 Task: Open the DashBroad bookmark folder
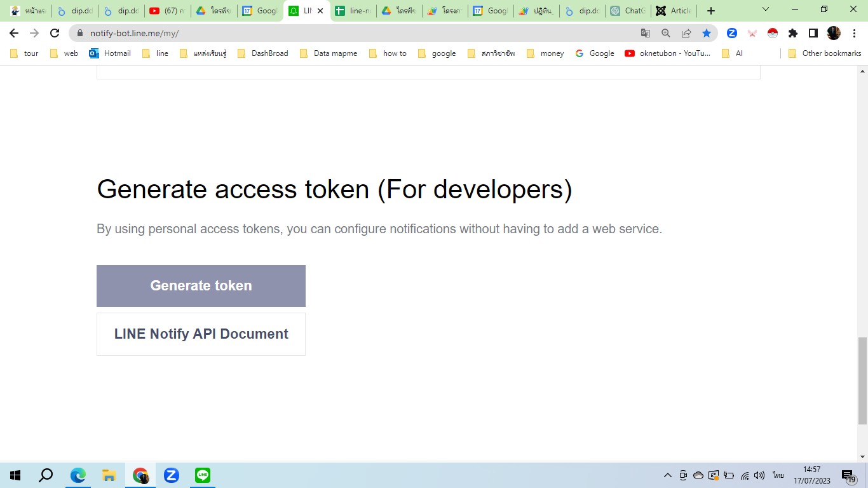(263, 53)
